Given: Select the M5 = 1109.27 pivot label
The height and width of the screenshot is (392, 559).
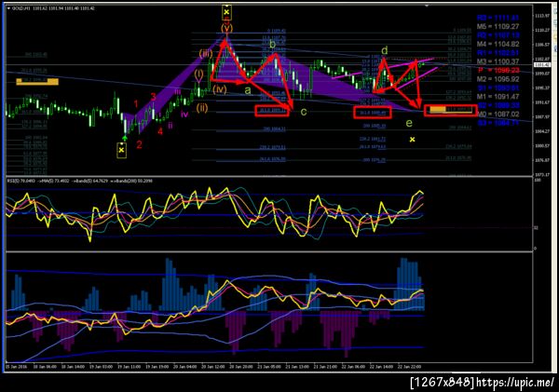Looking at the screenshot, I should pos(498,26).
